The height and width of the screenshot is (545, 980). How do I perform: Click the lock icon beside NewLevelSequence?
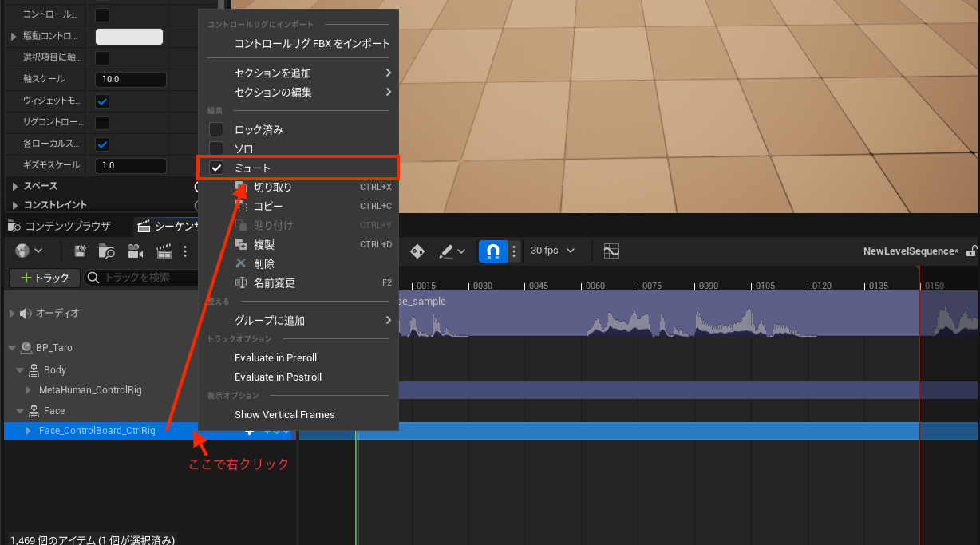[x=970, y=251]
